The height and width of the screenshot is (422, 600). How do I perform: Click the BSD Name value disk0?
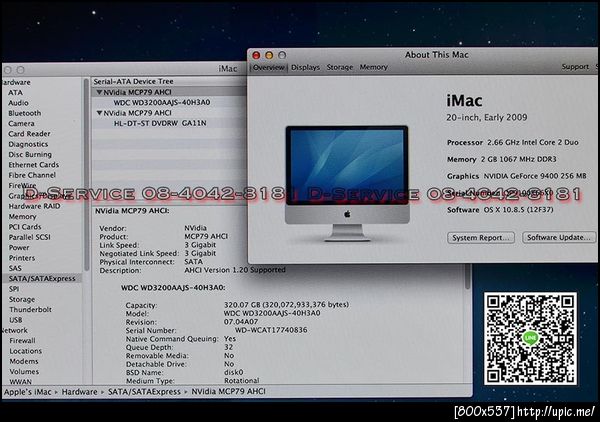[233, 372]
